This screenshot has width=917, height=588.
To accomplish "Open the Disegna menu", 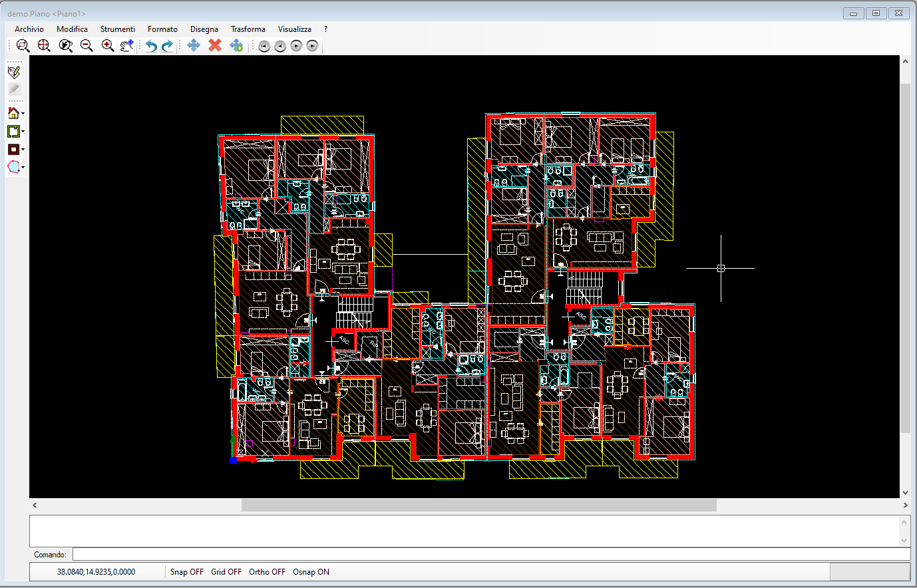I will [204, 29].
